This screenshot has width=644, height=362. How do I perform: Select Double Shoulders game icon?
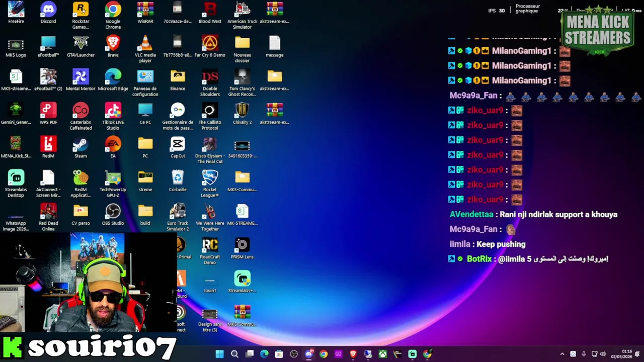[210, 82]
